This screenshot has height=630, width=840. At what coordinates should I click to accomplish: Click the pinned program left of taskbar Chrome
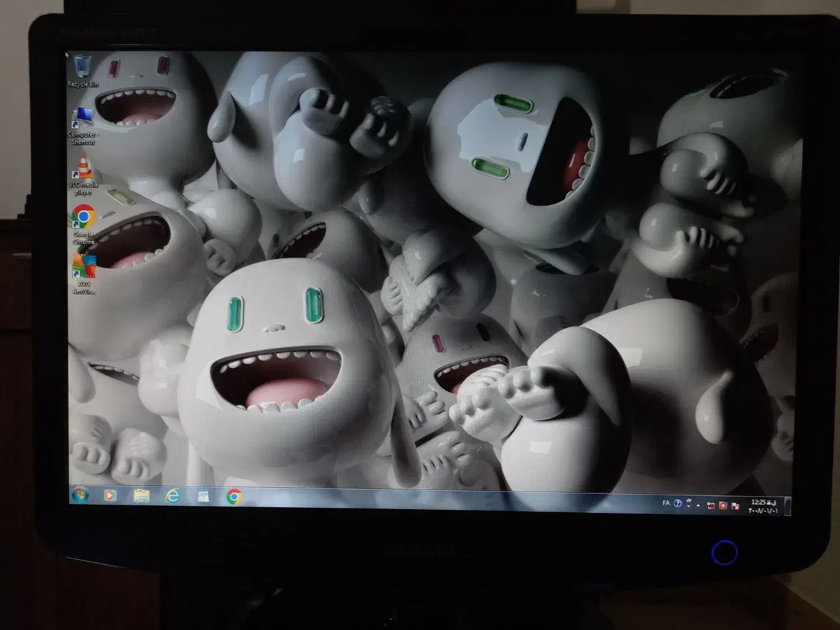pyautogui.click(x=203, y=496)
